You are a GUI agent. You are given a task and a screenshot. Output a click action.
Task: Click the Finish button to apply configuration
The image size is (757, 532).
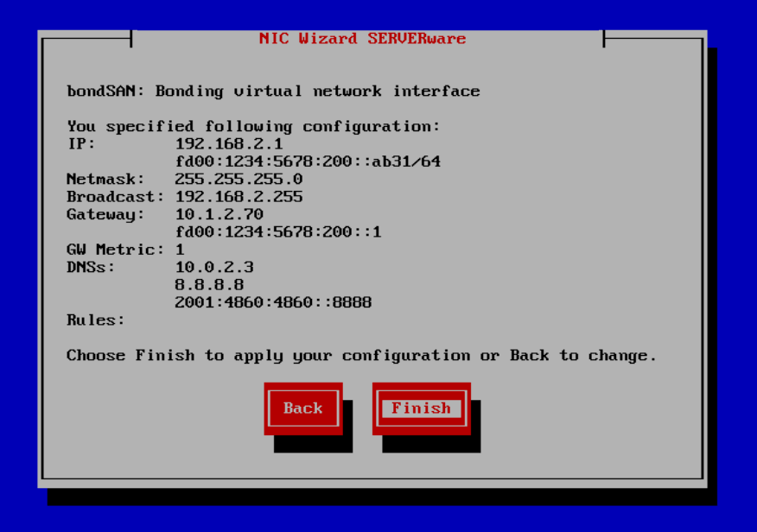tap(421, 408)
